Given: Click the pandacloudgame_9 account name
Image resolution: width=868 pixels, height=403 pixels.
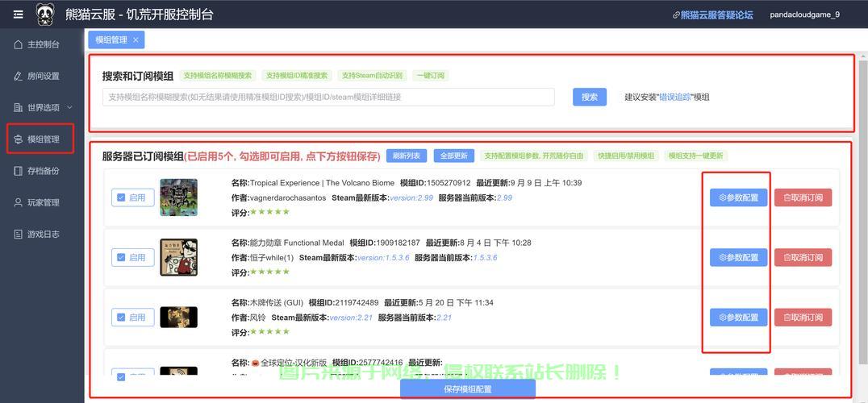Looking at the screenshot, I should click(x=804, y=15).
